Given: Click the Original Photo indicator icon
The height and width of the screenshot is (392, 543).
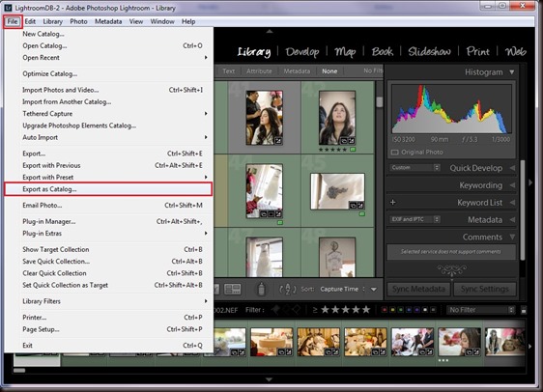Looking at the screenshot, I should [394, 153].
